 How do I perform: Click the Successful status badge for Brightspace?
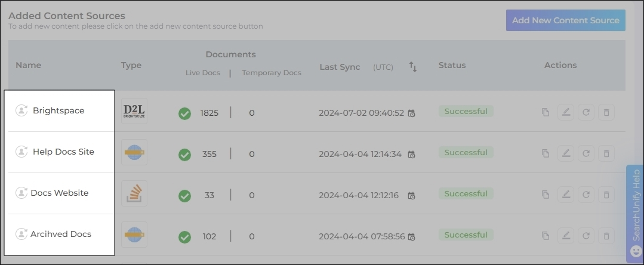point(466,112)
